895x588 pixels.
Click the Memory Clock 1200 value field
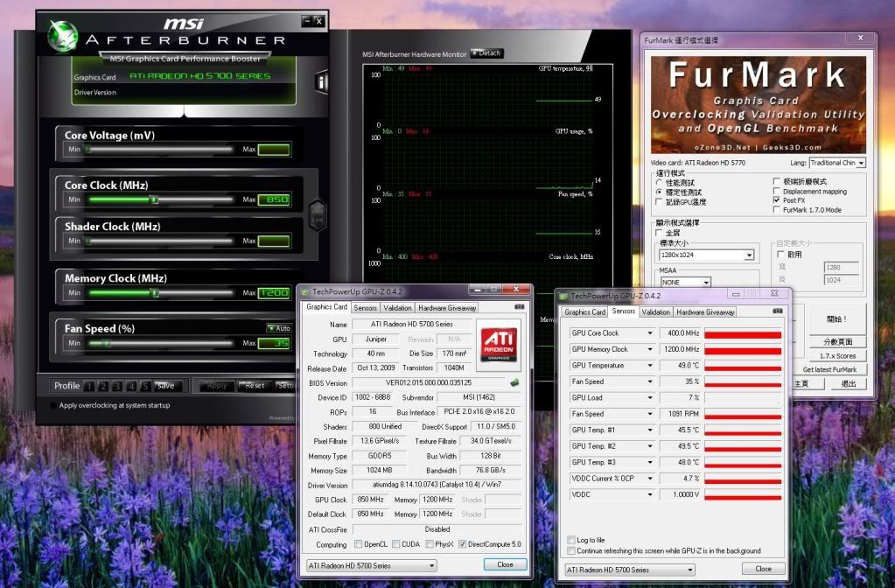click(x=274, y=293)
